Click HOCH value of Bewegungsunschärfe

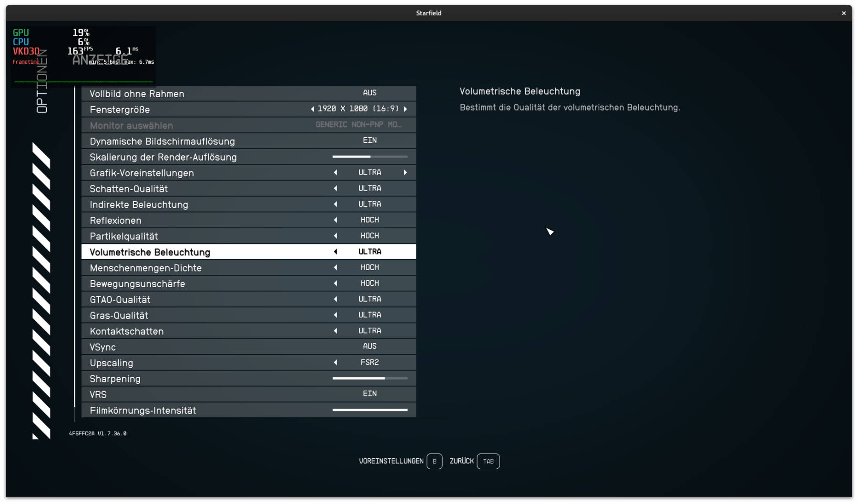[370, 283]
